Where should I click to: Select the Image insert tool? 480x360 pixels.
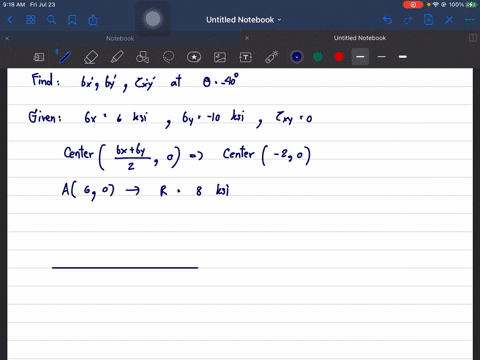(220, 57)
